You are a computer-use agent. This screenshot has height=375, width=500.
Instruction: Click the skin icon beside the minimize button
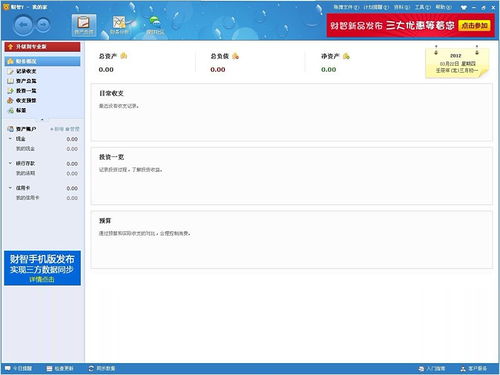point(464,7)
